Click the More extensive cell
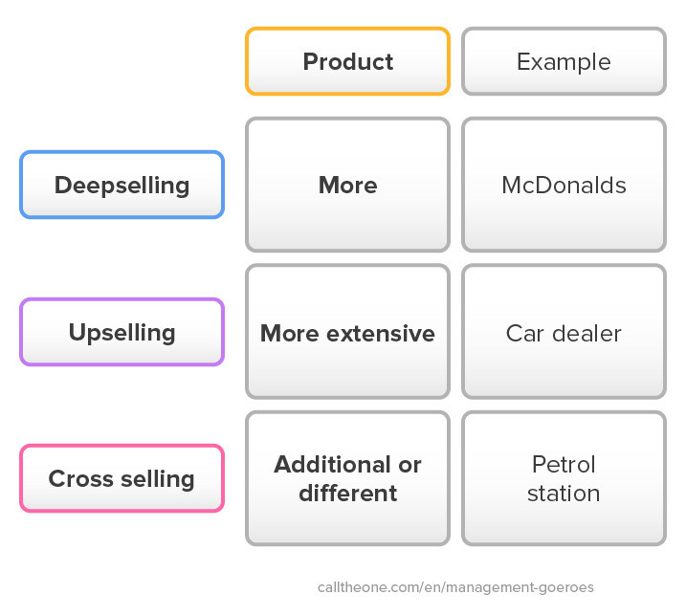The height and width of the screenshot is (616, 686). 348,332
